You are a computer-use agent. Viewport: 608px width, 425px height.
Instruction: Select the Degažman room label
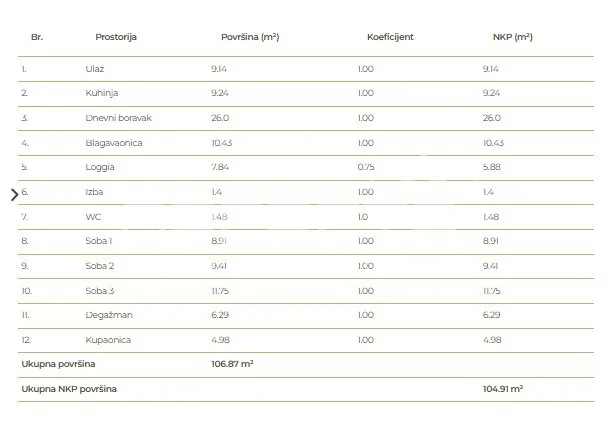(109, 315)
